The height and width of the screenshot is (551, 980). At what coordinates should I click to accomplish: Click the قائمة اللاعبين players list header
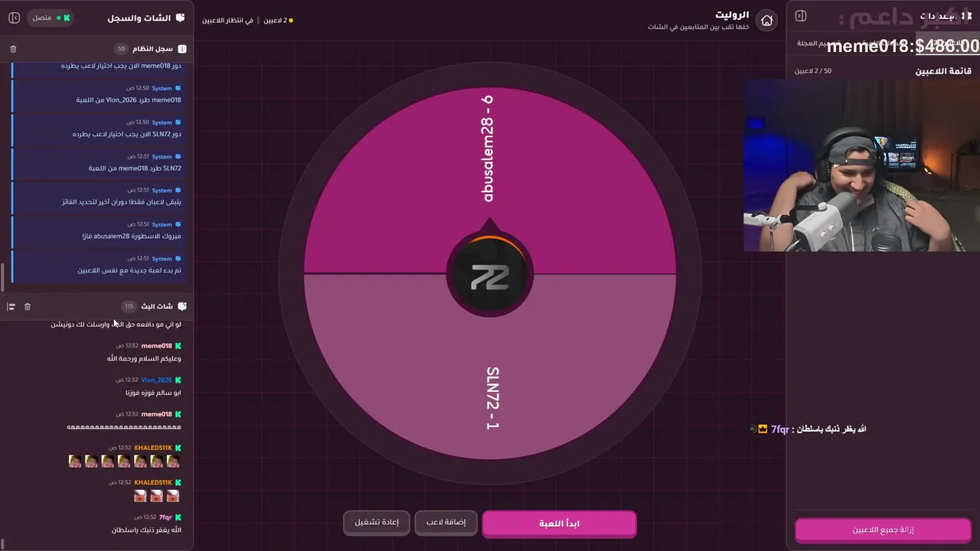coord(943,71)
